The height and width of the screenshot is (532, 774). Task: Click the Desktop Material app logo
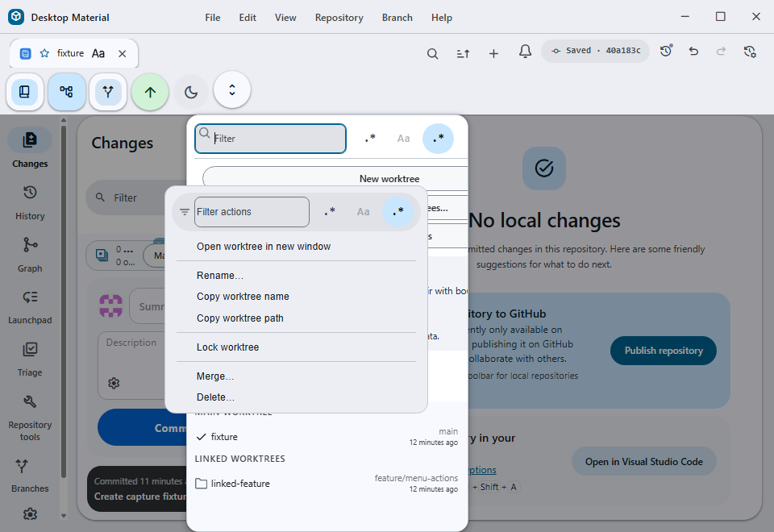point(16,17)
